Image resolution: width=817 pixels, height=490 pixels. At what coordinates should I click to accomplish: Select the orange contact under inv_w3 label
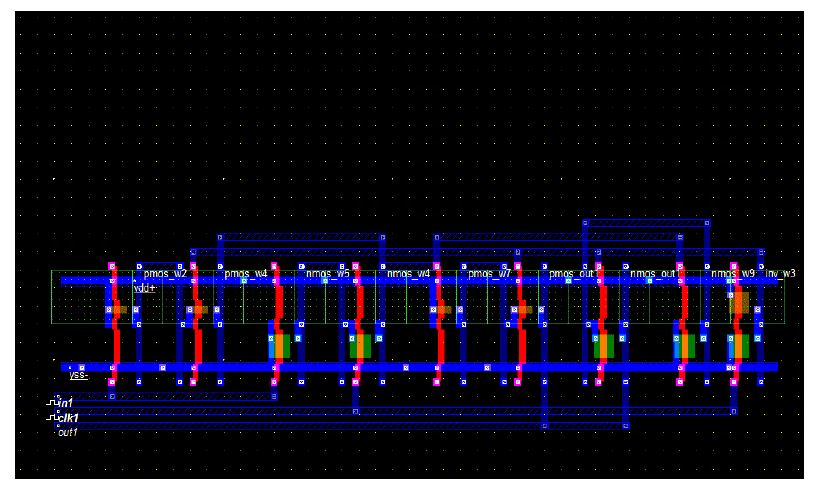pos(739,302)
